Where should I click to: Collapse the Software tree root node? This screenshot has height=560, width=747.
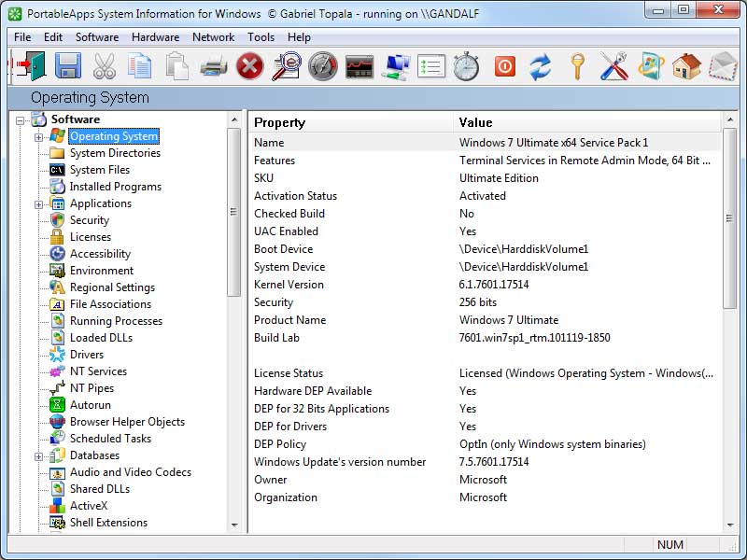21,119
